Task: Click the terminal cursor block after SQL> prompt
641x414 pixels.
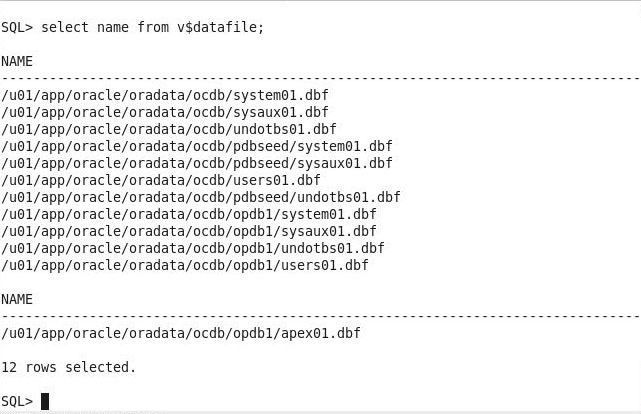Action: tap(45, 401)
